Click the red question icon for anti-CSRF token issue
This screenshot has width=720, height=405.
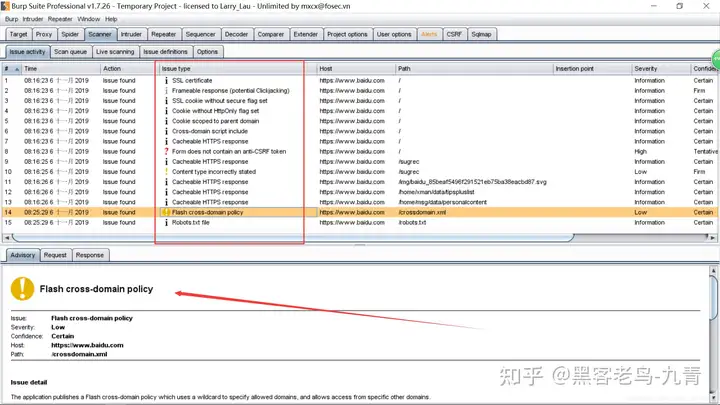click(x=166, y=151)
